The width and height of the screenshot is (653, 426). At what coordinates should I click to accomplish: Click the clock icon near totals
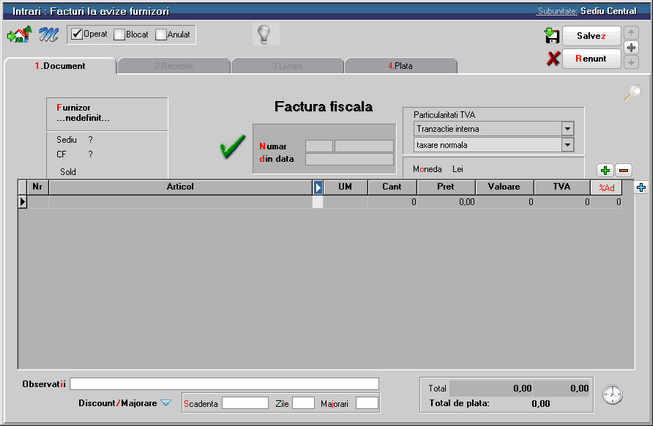click(x=613, y=394)
